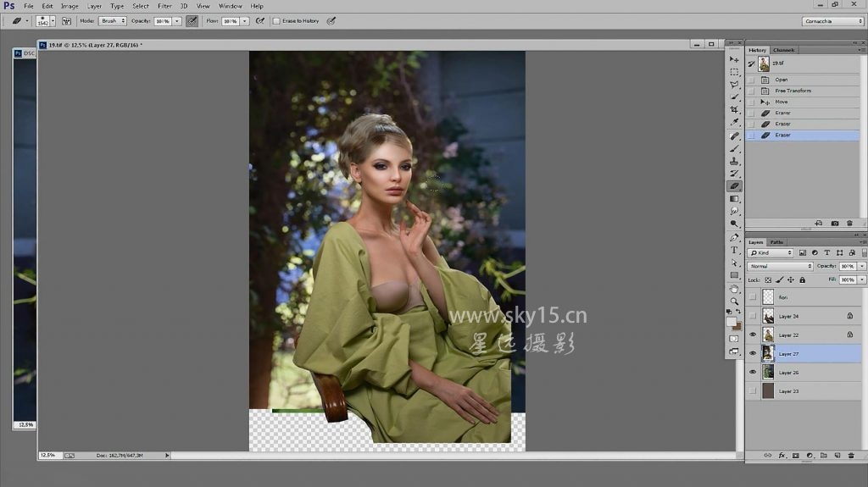The image size is (868, 487).
Task: Select the Eraser tool in the toolbox
Action: 734,186
